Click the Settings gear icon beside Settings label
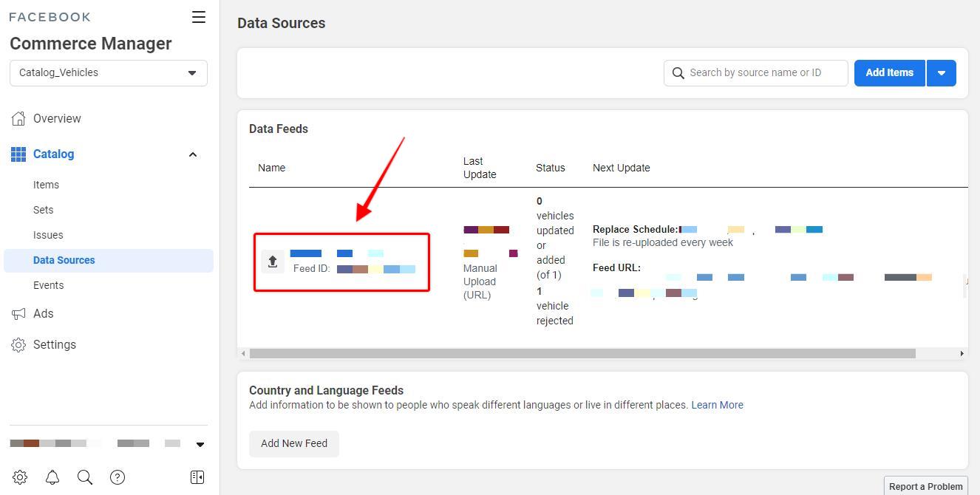 tap(18, 345)
